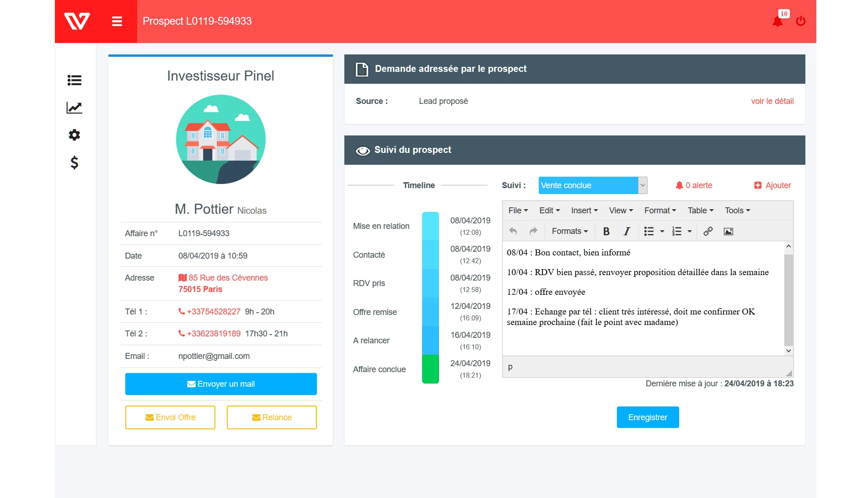Click the house avatar illustration
This screenshot has width=868, height=498.
click(221, 139)
